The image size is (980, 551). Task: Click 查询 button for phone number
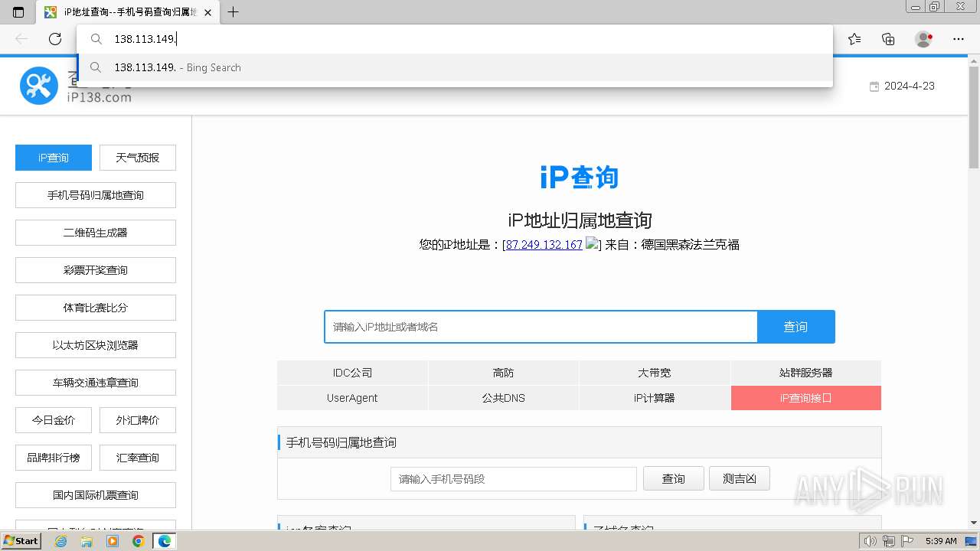tap(674, 479)
